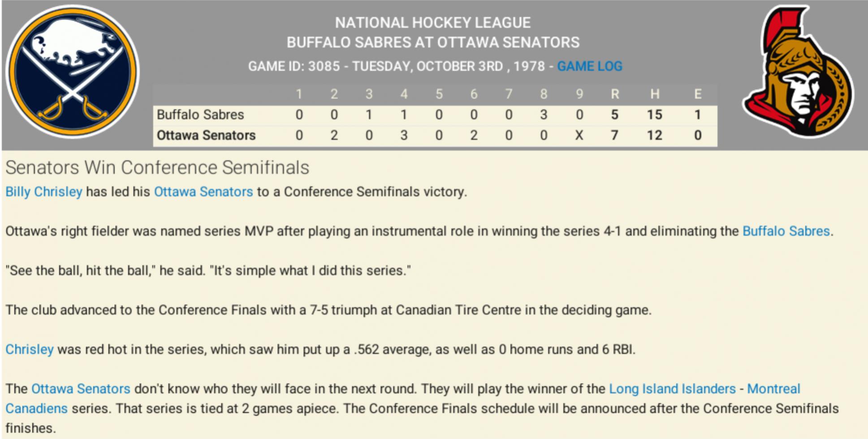Image resolution: width=868 pixels, height=439 pixels.
Task: Click the H column header in linescore
Action: pyautogui.click(x=655, y=94)
